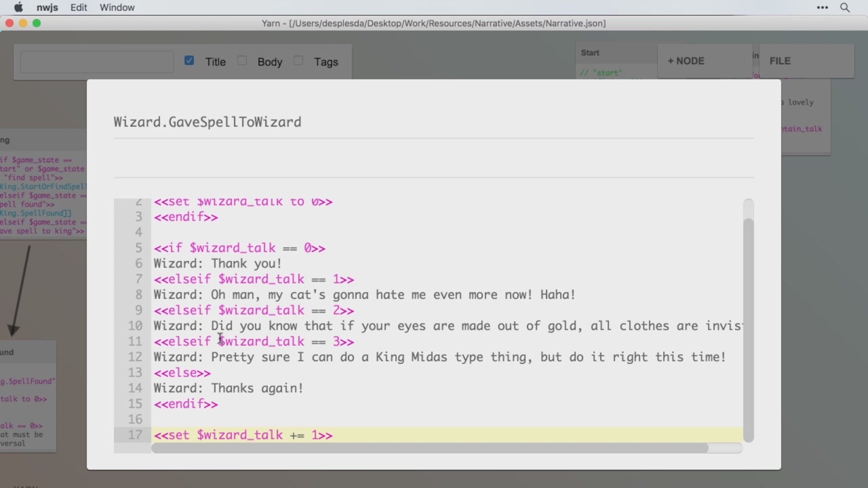Click the <<endif>> on line 3
868x488 pixels.
186,217
